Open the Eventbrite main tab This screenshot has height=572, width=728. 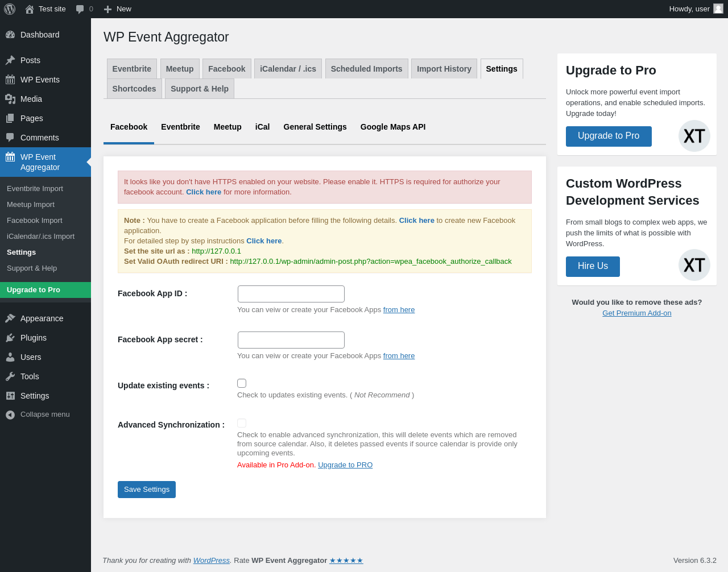point(132,69)
